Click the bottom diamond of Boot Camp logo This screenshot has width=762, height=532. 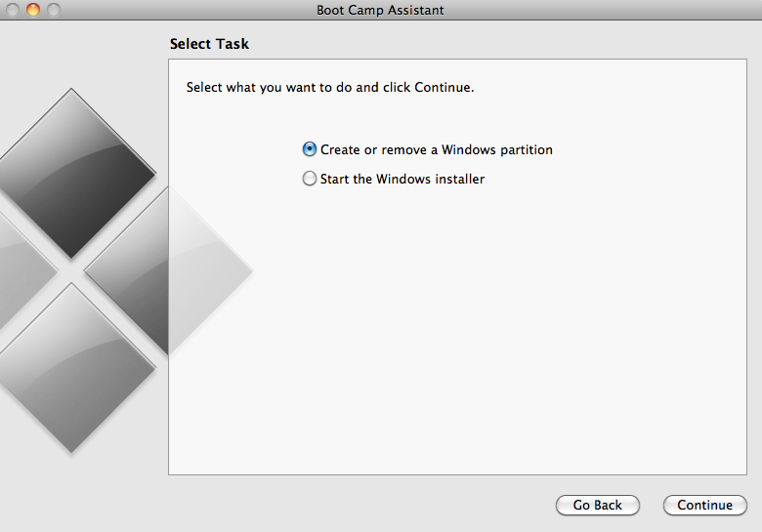pyautogui.click(x=72, y=368)
